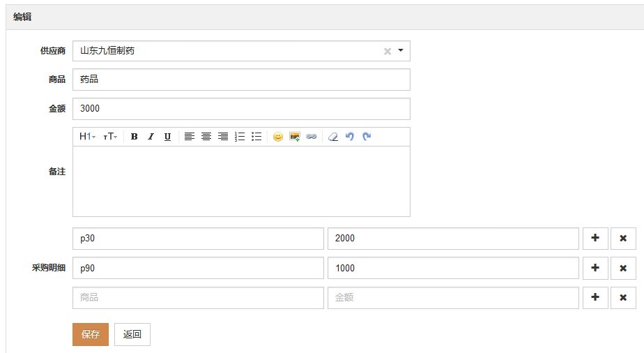
Task: Insert emoji with smiley icon
Action: click(278, 137)
